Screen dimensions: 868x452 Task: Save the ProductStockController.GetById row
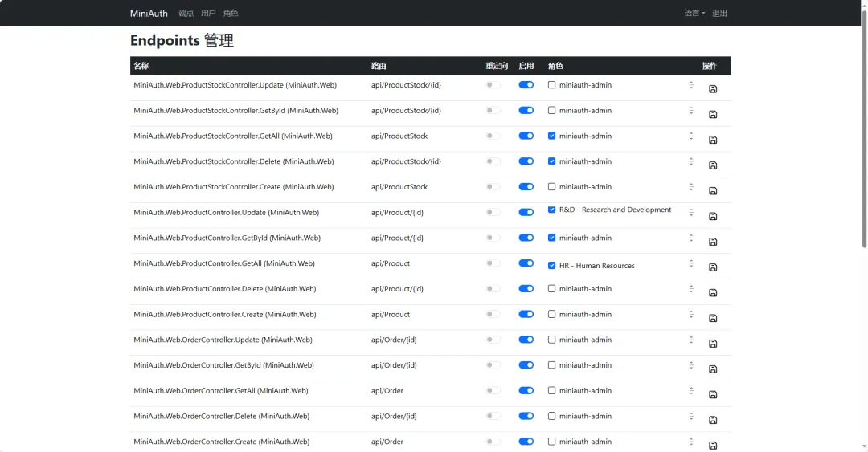pos(713,115)
